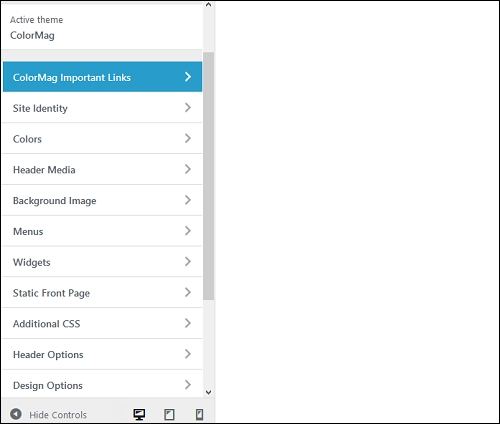Open ColorMag Important Links section

[102, 77]
